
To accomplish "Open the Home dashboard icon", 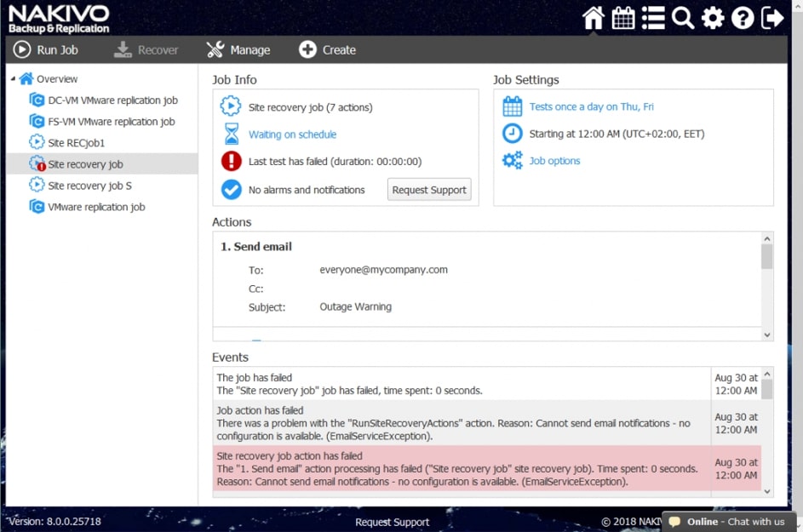I will click(594, 18).
